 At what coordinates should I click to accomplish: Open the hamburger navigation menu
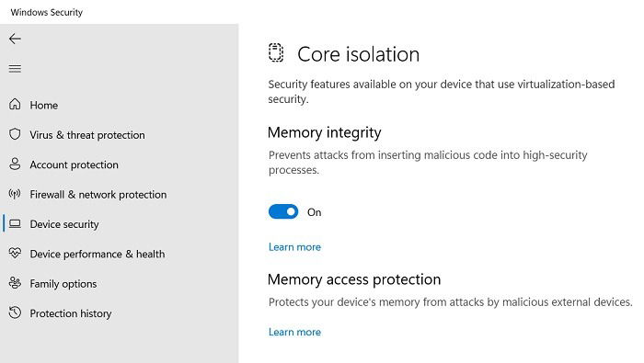(15, 69)
